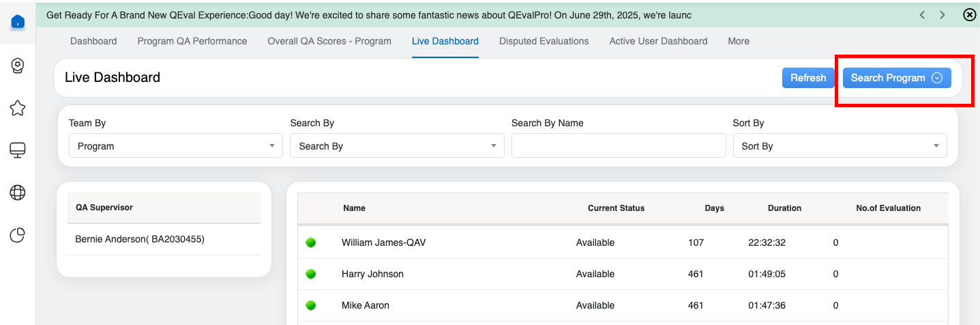Open the Search Program dropdown button
980x325 pixels.
tap(896, 78)
